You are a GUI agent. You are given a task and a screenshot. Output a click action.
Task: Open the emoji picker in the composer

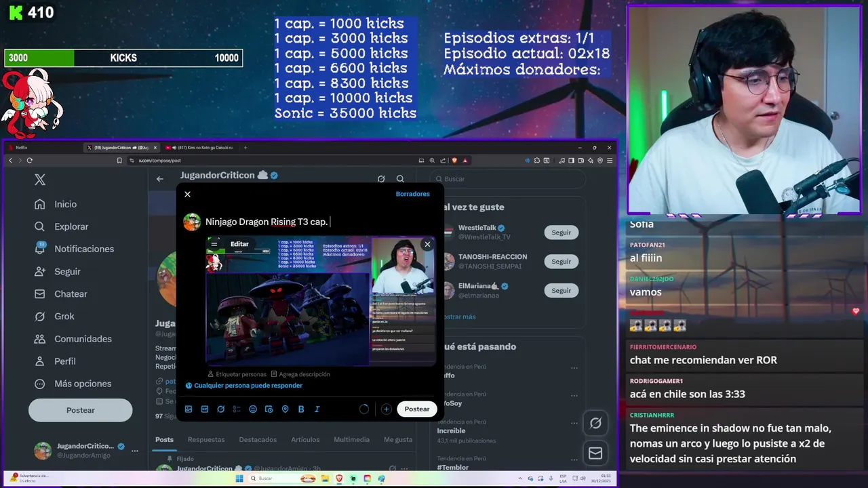(x=253, y=409)
